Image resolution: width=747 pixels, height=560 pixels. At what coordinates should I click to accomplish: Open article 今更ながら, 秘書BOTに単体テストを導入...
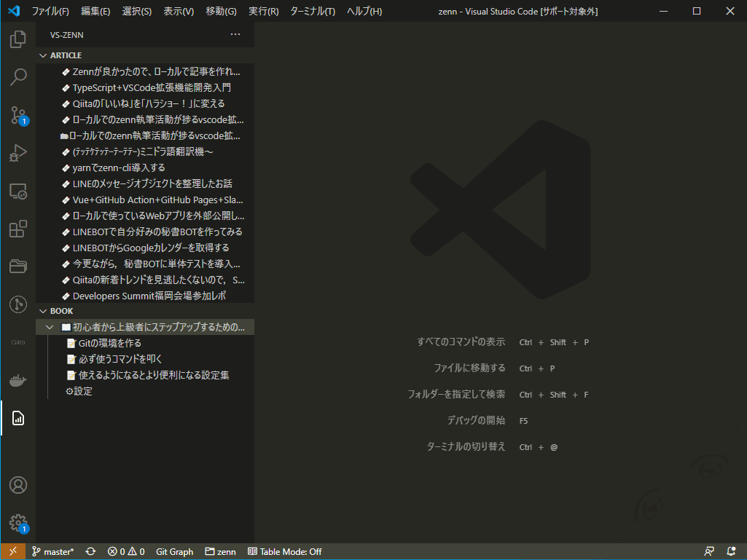point(145,264)
